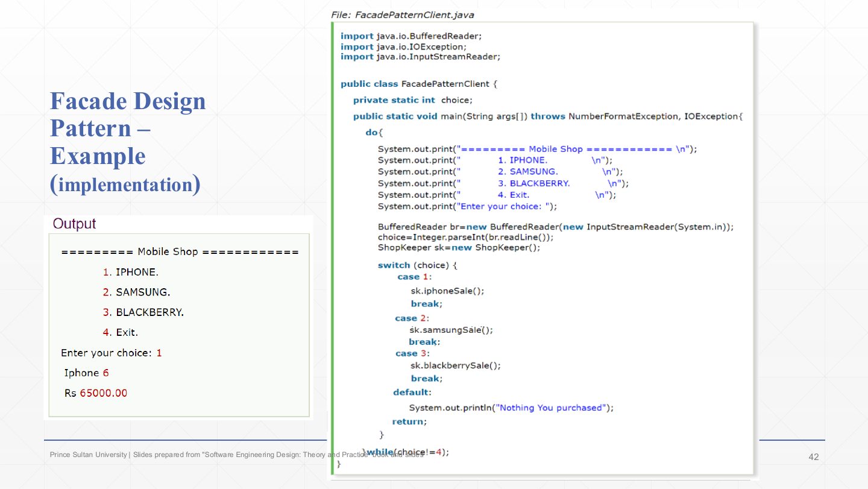Click the slide title 'Facade Design Pattern – Example'
Screen dimensions: 868x489
(x=128, y=128)
